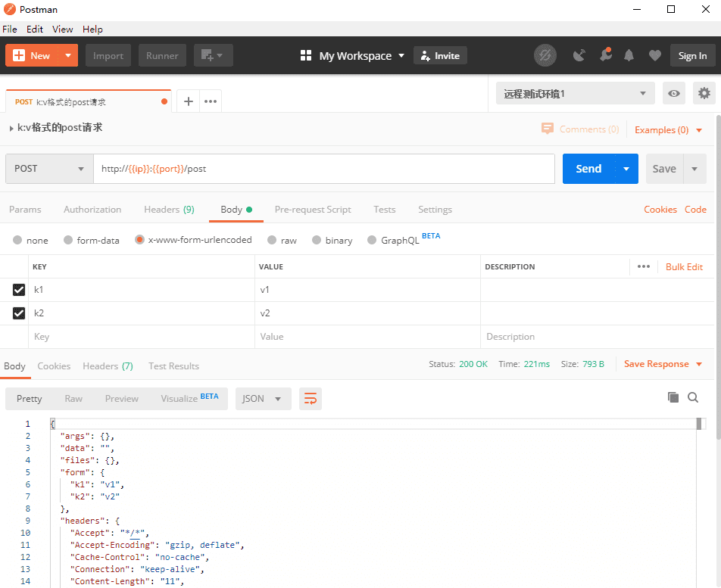Open the New button dropdown arrow
Viewport: 721px width, 588px height.
[68, 55]
